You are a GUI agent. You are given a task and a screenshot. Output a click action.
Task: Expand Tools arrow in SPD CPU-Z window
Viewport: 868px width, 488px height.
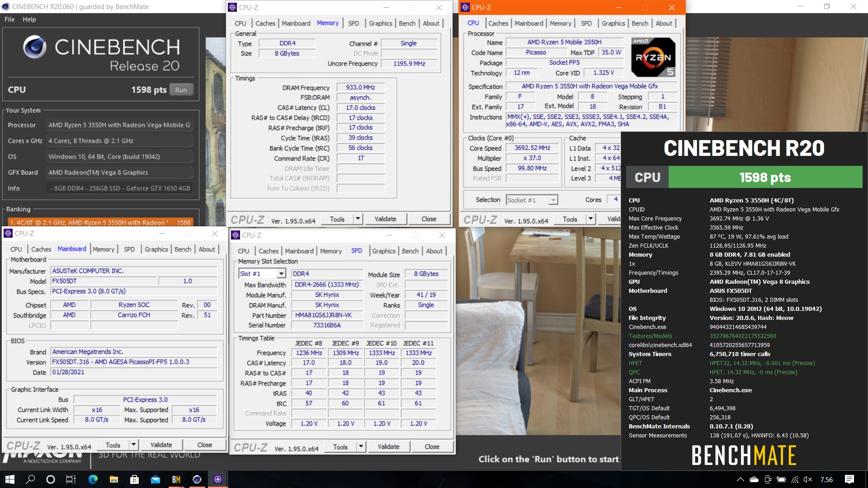pyautogui.click(x=361, y=447)
